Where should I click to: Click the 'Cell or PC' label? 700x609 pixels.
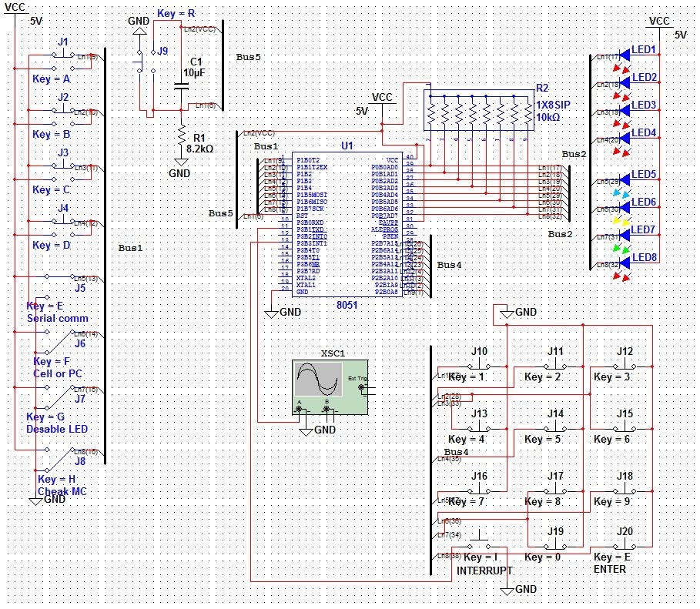[x=58, y=373]
